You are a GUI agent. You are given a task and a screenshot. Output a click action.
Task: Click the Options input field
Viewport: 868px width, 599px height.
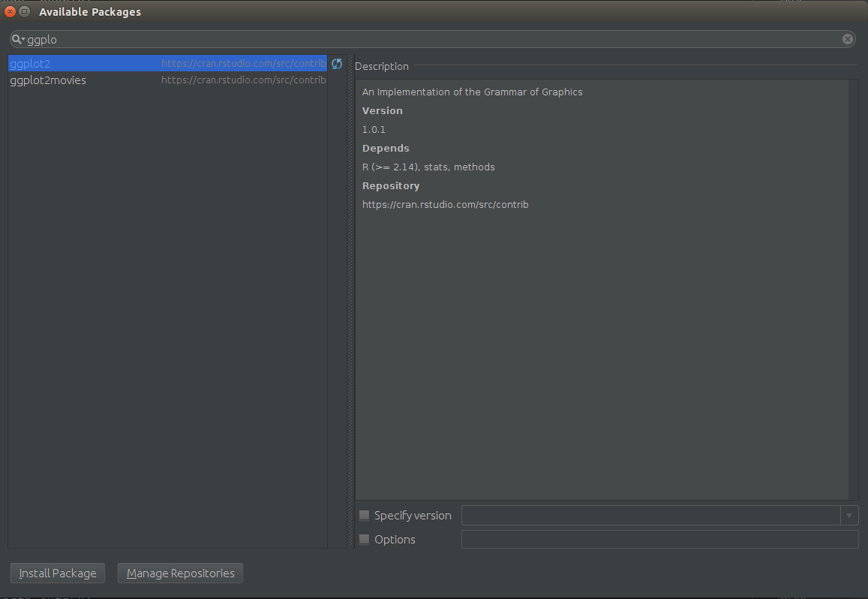coord(660,539)
